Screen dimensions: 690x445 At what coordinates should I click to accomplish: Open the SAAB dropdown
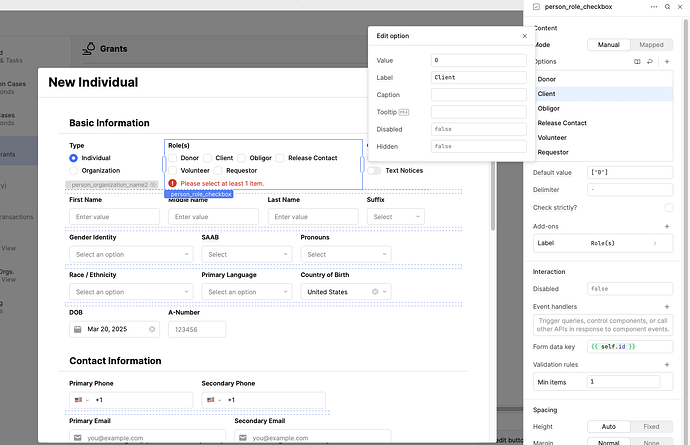point(247,254)
